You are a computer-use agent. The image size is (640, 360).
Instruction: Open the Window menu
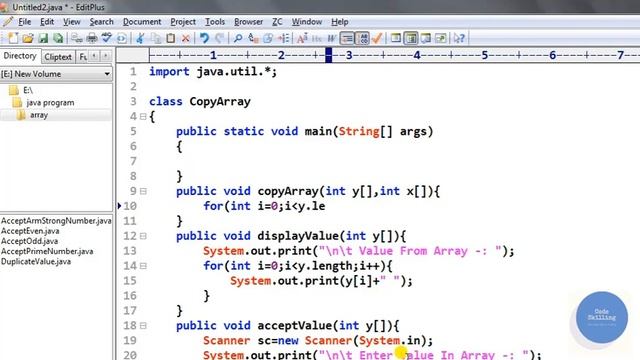point(307,22)
